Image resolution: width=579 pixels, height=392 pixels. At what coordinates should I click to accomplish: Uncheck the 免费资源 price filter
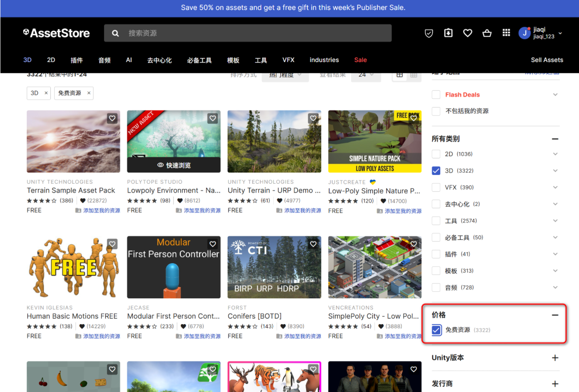click(x=436, y=330)
